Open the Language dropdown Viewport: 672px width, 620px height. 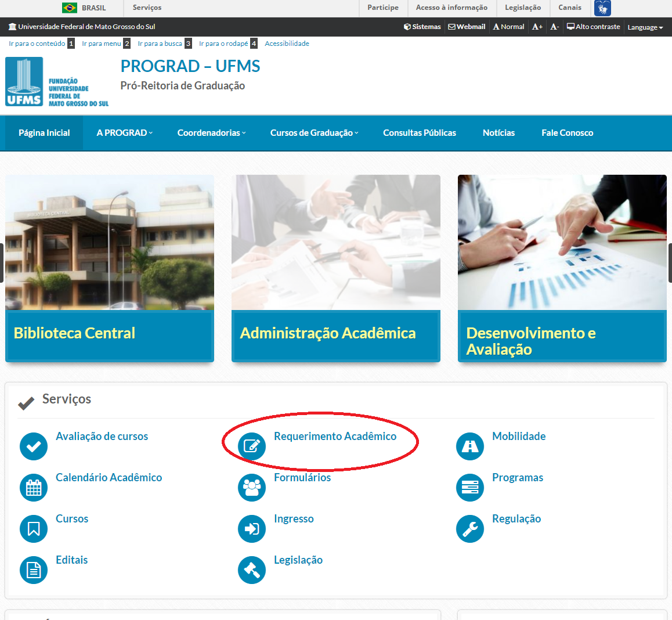[645, 27]
